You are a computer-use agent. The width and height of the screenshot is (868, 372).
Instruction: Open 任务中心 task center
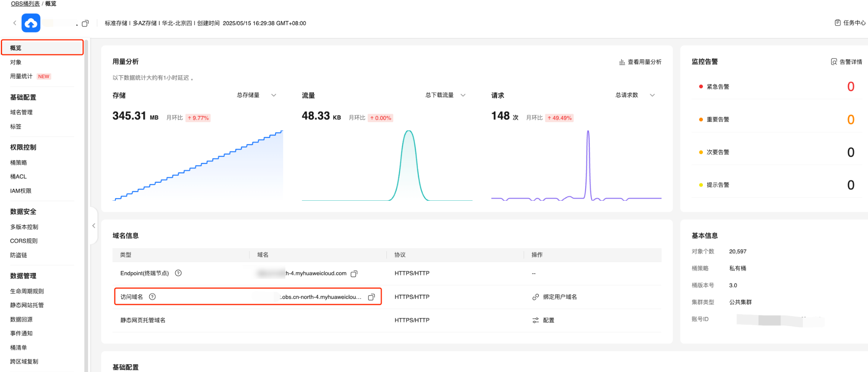[x=850, y=23]
